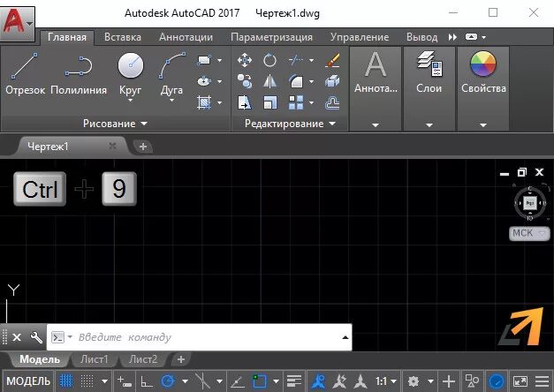Select the Отрезок line tool
Image resolution: width=554 pixels, height=392 pixels.
pyautogui.click(x=25, y=74)
